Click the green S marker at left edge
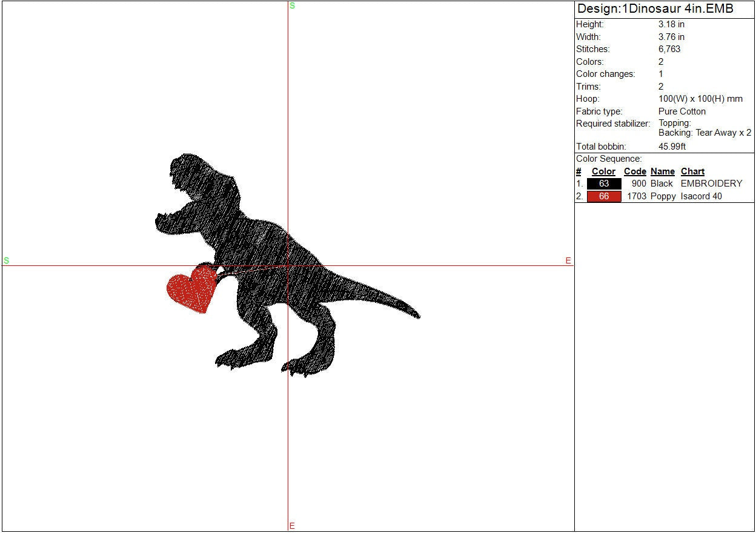 pyautogui.click(x=6, y=260)
